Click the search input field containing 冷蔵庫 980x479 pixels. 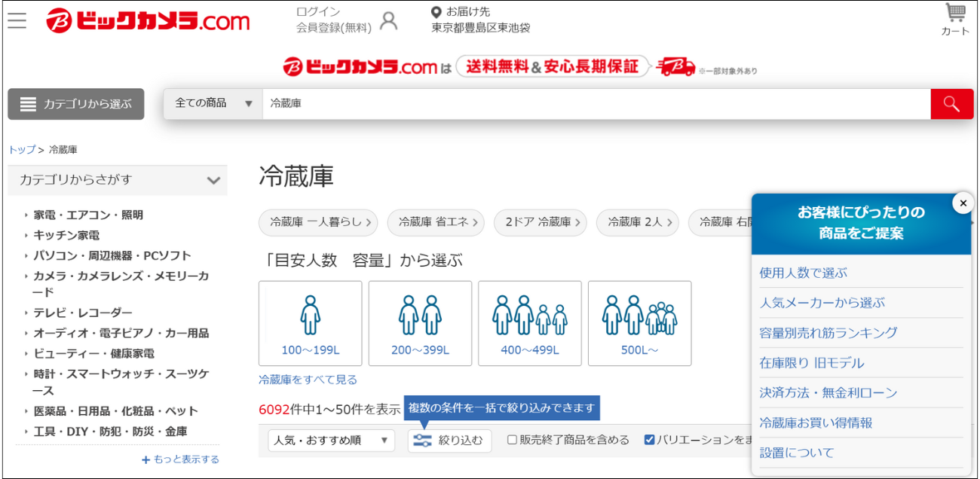coord(596,104)
